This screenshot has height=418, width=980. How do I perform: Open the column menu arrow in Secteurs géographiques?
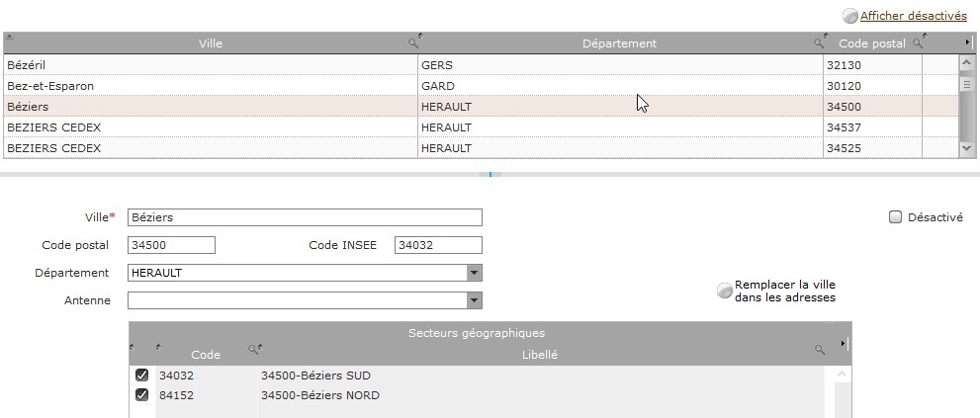click(844, 343)
